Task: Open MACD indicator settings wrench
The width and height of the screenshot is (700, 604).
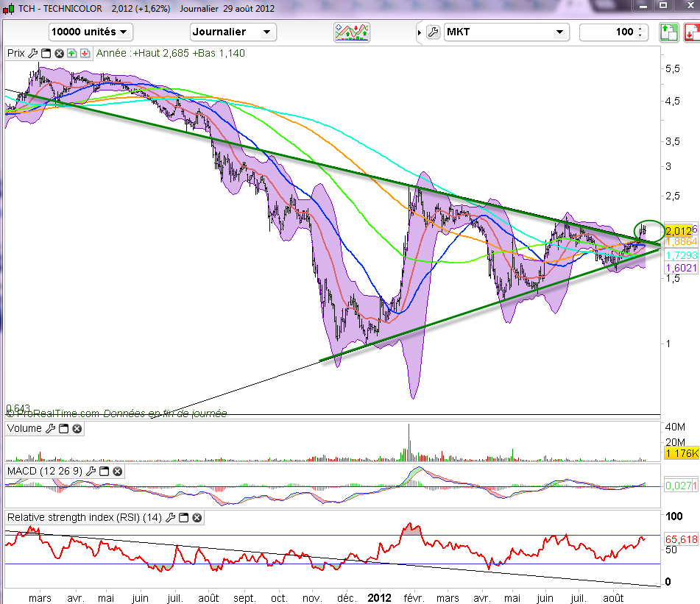Action: [x=91, y=471]
